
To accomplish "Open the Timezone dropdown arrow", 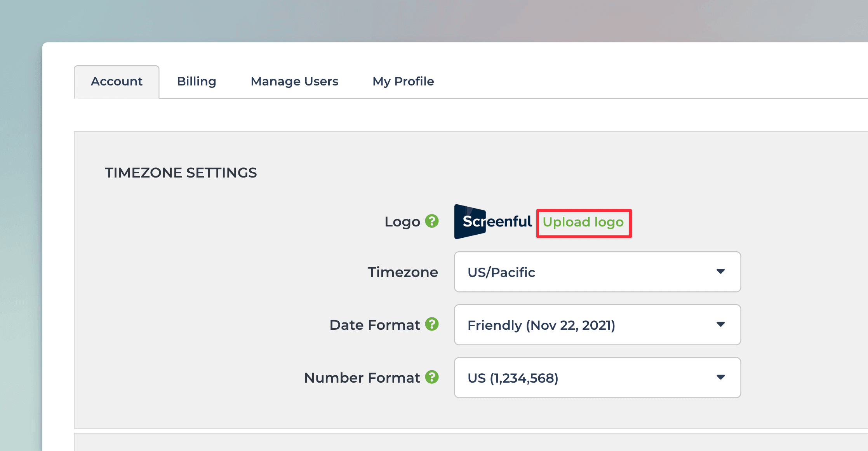I will 720,272.
